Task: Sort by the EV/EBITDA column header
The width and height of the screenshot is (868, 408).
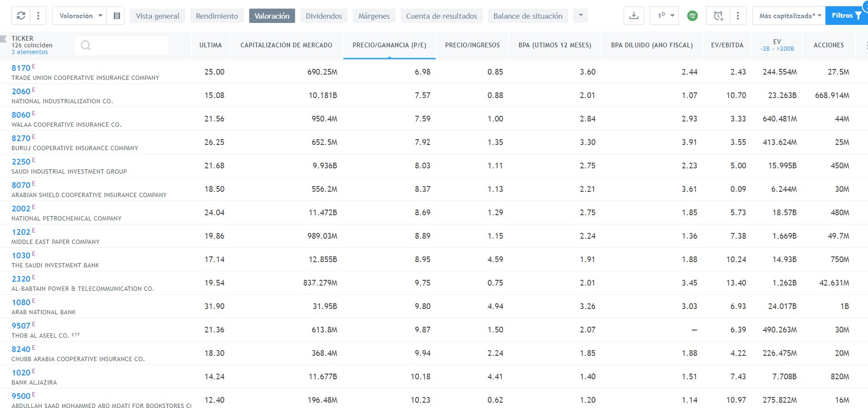Action: [x=727, y=45]
